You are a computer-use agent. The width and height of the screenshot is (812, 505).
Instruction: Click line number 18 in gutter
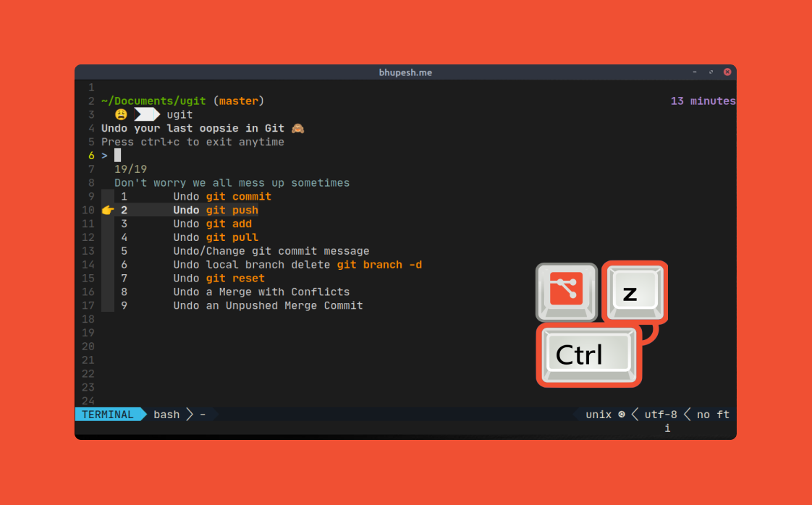[88, 319]
